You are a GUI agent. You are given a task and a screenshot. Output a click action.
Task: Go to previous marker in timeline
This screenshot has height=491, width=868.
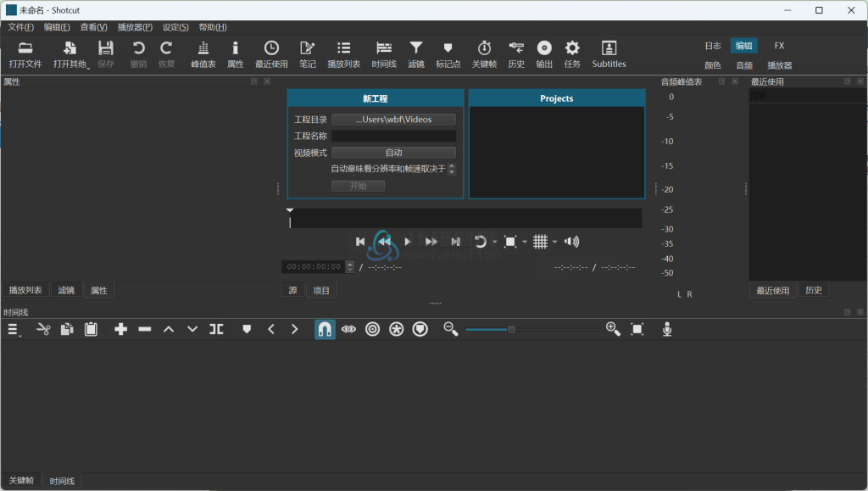point(270,329)
